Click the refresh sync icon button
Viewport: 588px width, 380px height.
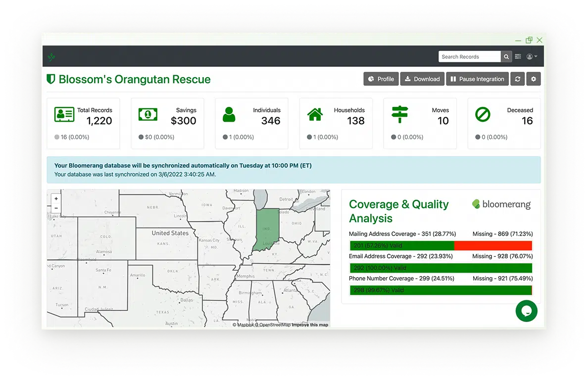click(x=518, y=79)
